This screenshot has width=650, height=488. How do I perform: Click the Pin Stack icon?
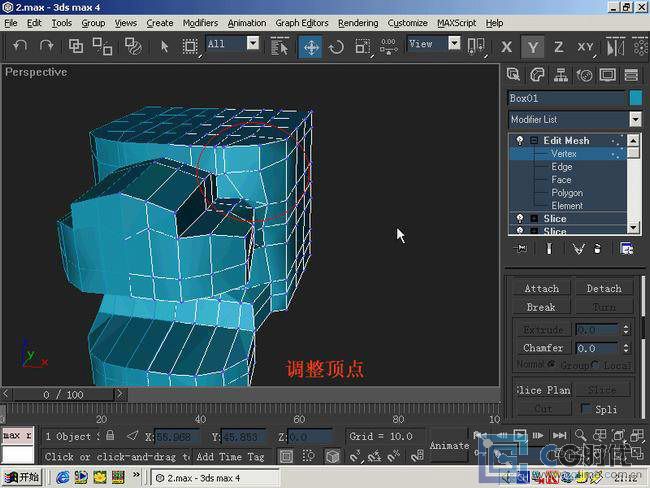[x=521, y=248]
